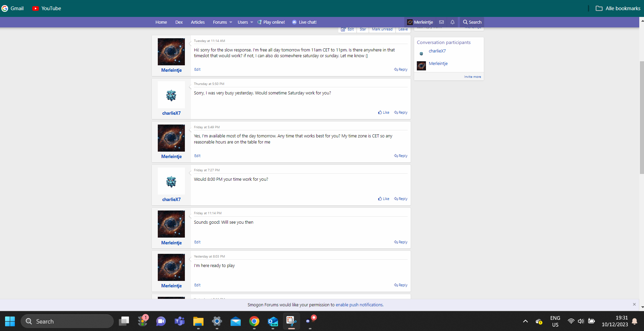Image resolution: width=644 pixels, height=331 pixels.
Task: Go to the Articles menu item
Action: tap(198, 22)
